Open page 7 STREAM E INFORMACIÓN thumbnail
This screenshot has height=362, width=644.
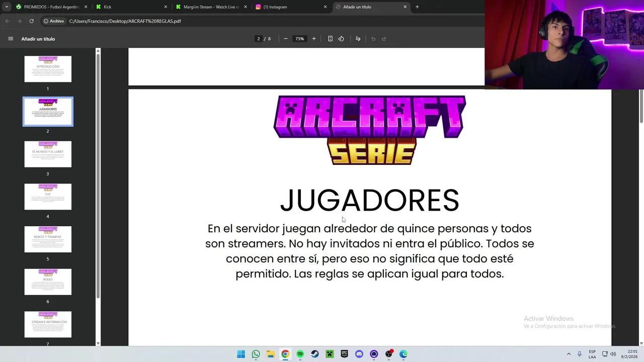pyautogui.click(x=48, y=324)
